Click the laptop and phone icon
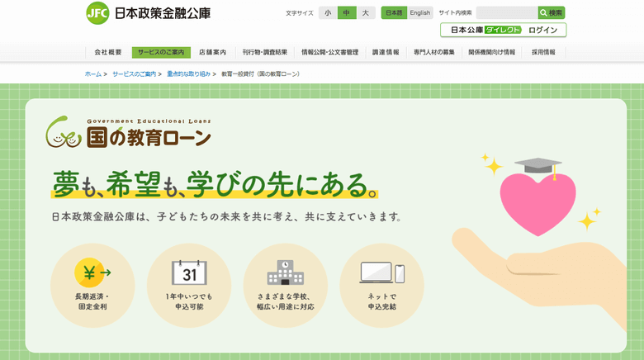The width and height of the screenshot is (644, 360). click(x=382, y=272)
